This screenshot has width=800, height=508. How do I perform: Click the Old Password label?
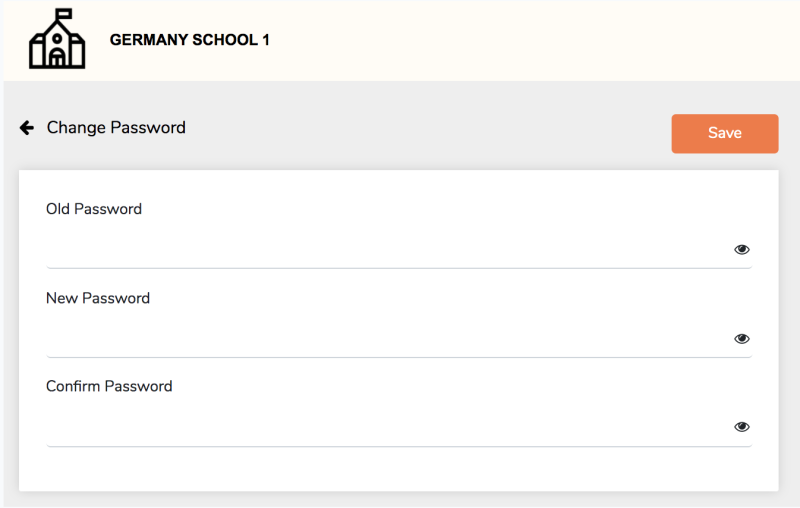[94, 209]
